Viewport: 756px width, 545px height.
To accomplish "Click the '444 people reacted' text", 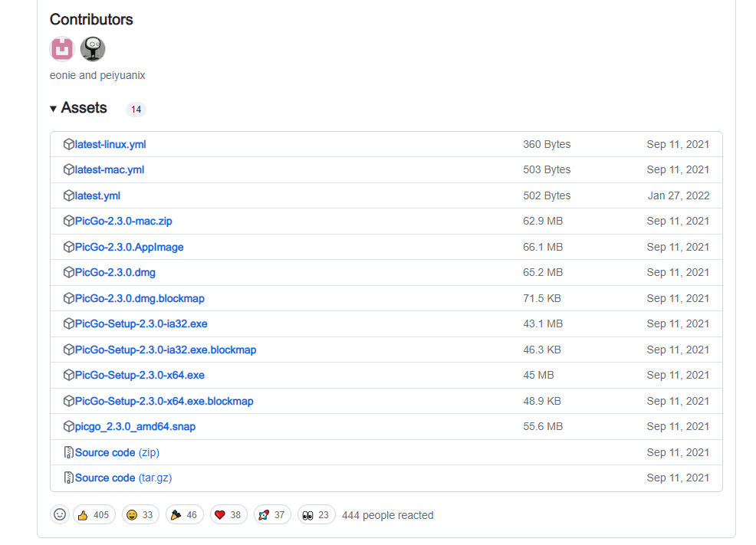I will (388, 515).
